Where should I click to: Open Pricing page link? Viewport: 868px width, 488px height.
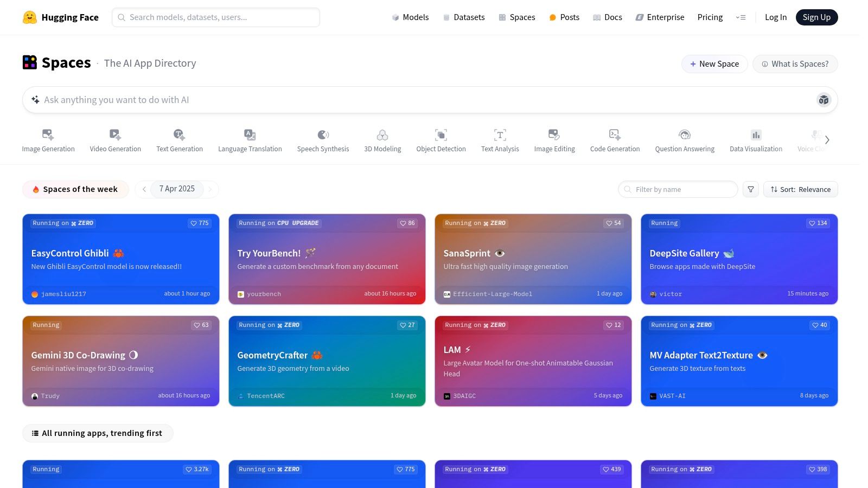click(710, 17)
